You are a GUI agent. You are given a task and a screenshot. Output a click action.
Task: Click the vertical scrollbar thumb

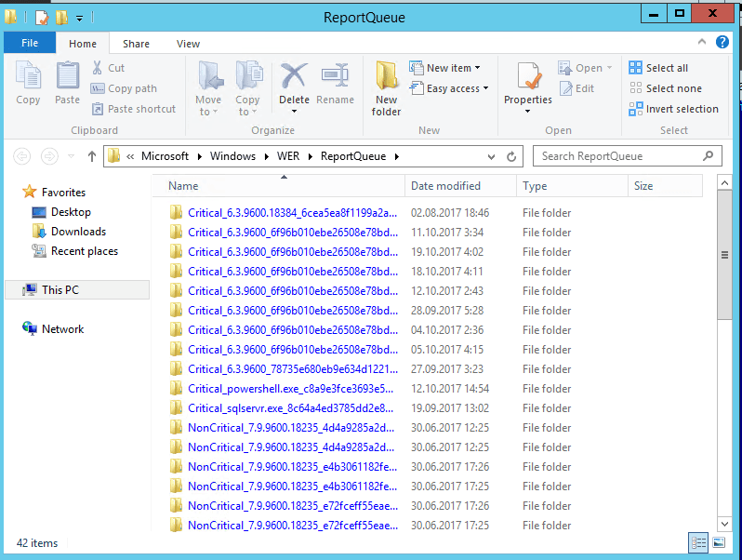724,255
